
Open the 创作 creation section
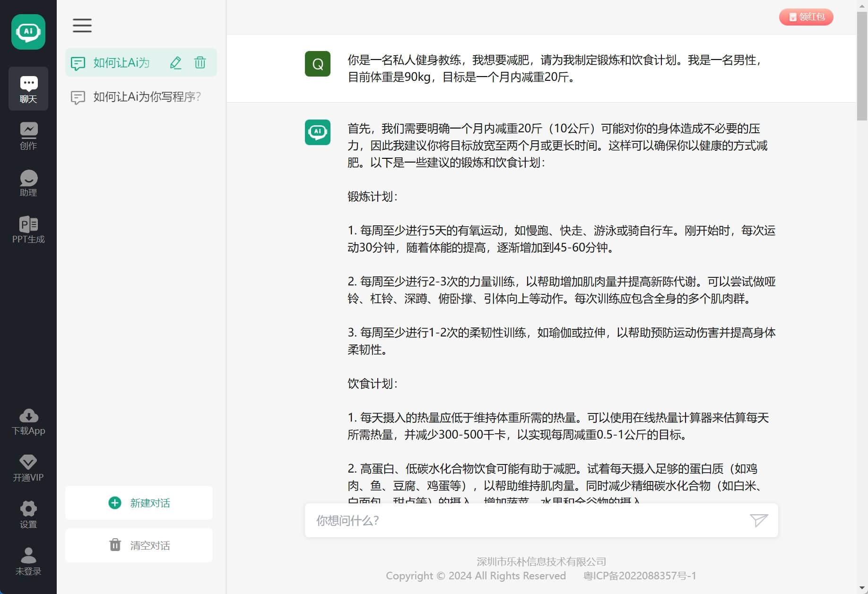28,136
